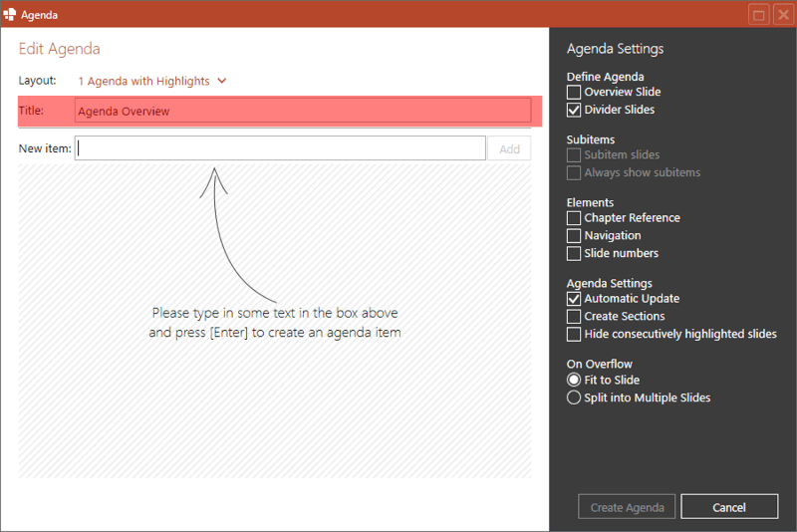Viewport: 797px width, 532px height.
Task: Focus the New item text box
Action: 280,148
